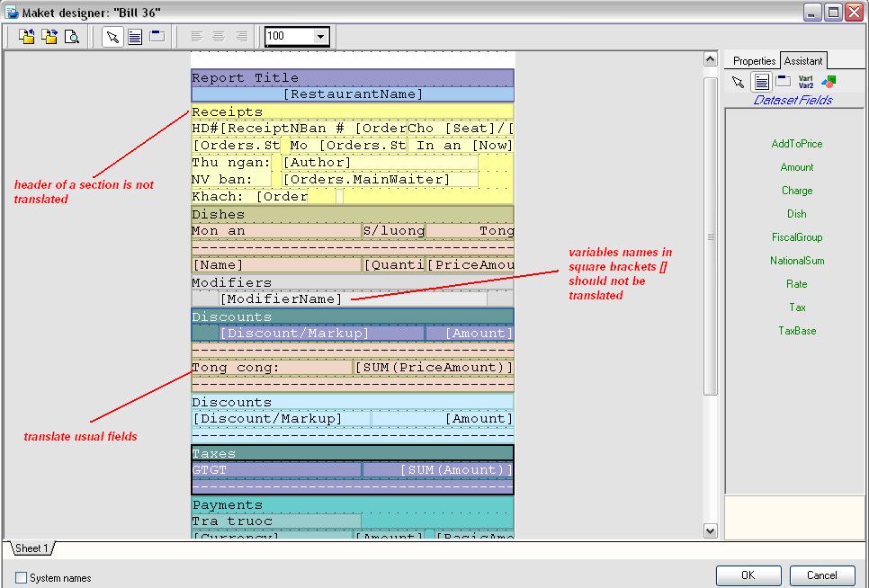Select the [RestaurantName] field
Viewport: 869px width, 588px height.
coord(353,94)
